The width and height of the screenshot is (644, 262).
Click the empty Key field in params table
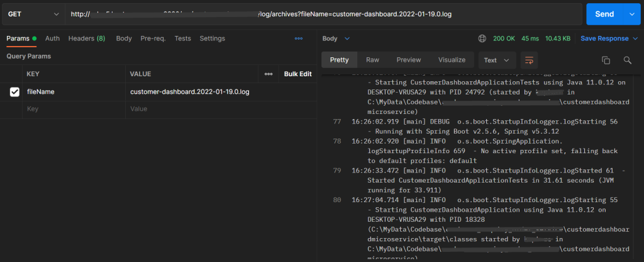[69, 109]
